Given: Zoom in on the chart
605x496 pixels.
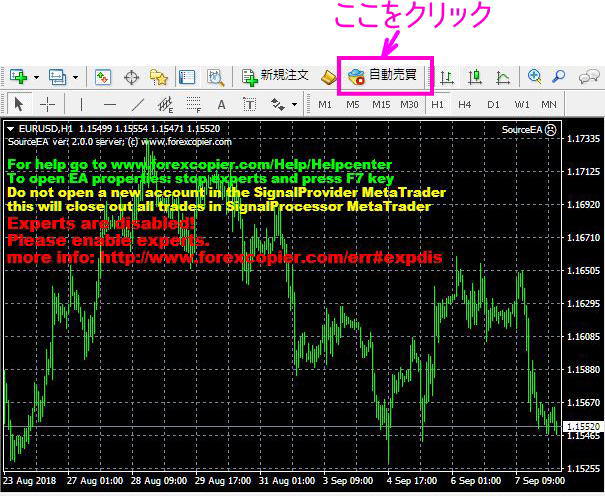Looking at the screenshot, I should pos(535,76).
